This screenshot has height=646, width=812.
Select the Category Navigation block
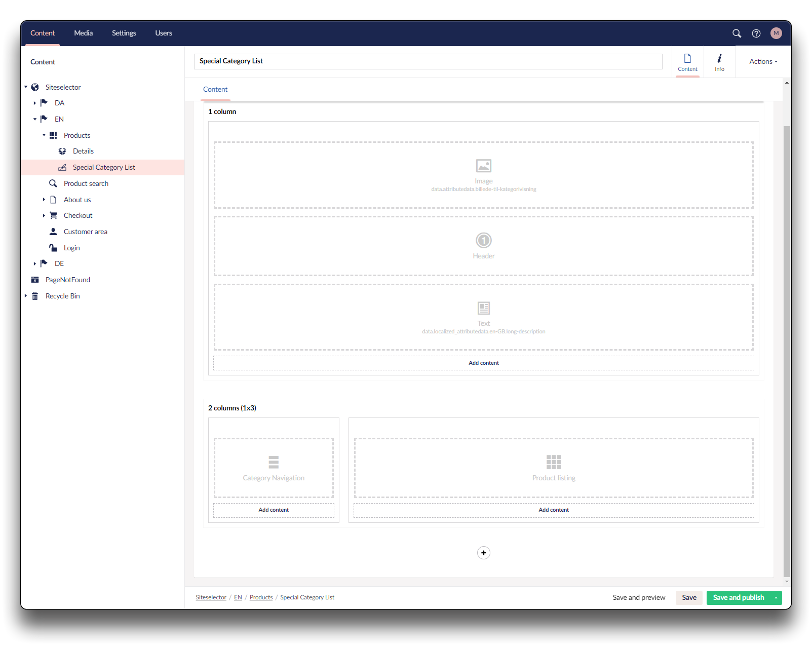[274, 468]
